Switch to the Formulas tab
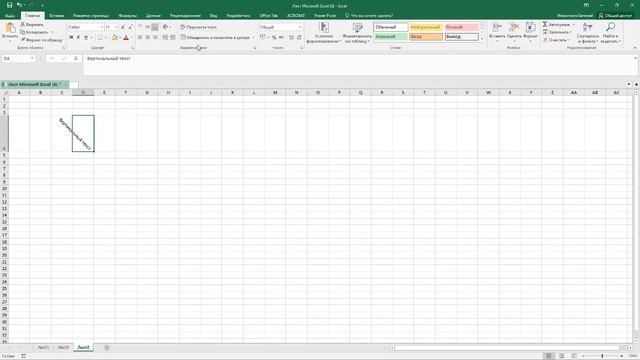Image resolution: width=640 pixels, height=360 pixels. 128,16
